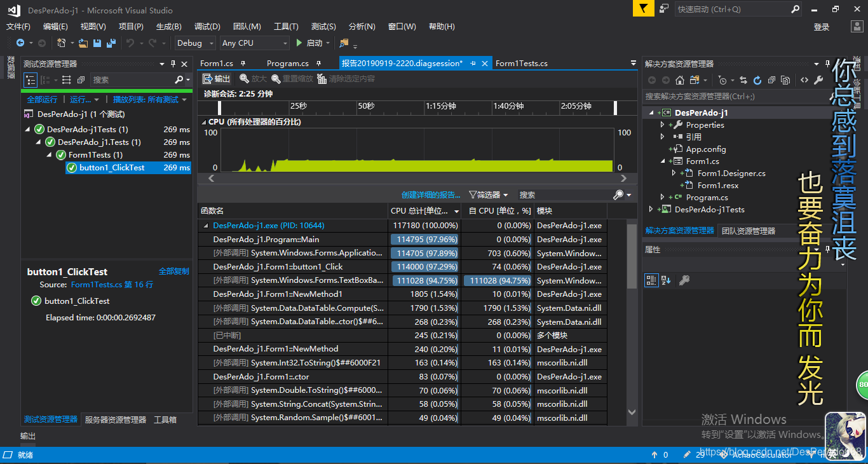Collapse the CPU graph section triangle
The image size is (868, 464).
203,121
